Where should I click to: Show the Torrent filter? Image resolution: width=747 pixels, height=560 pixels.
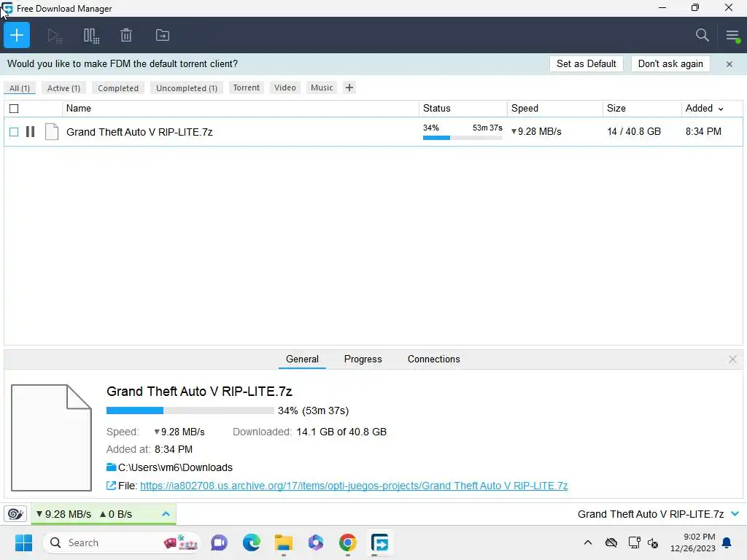click(x=247, y=87)
